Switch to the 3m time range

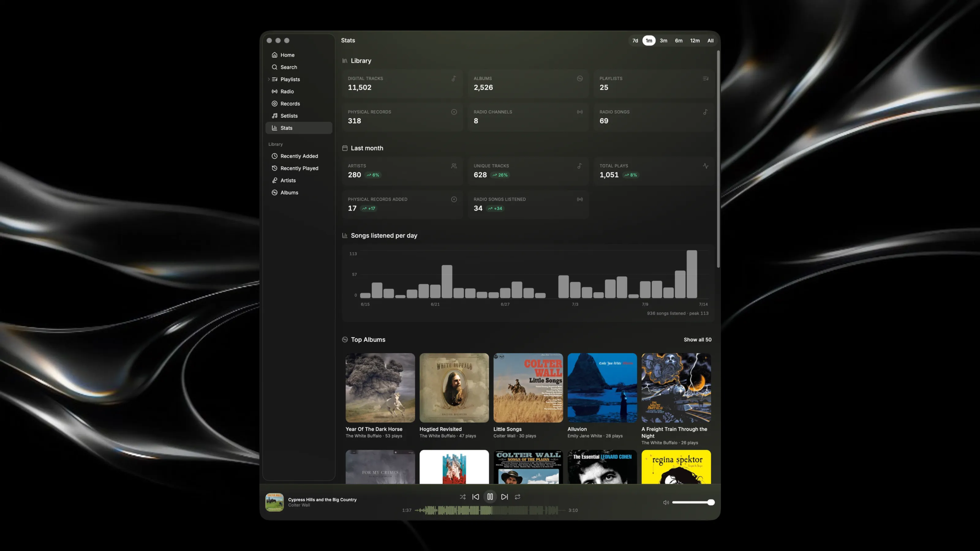tap(663, 41)
